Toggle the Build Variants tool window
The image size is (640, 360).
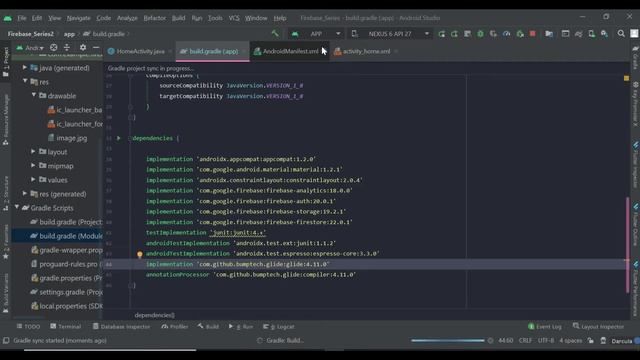pyautogui.click(x=6, y=293)
